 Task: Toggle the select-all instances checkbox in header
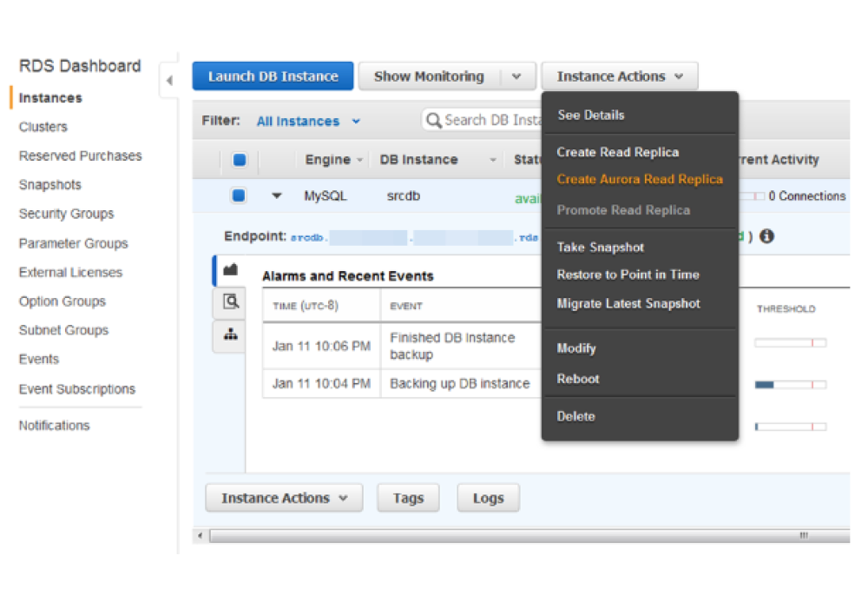(x=240, y=160)
